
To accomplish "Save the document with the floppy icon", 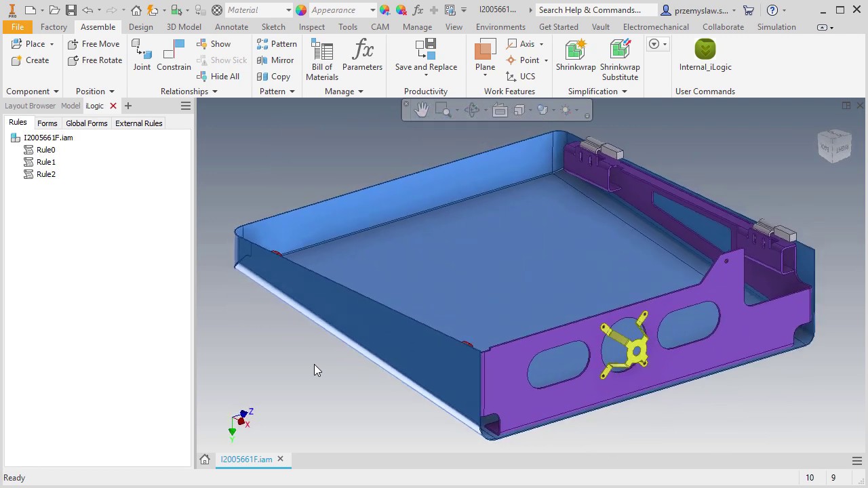I will click(x=71, y=10).
